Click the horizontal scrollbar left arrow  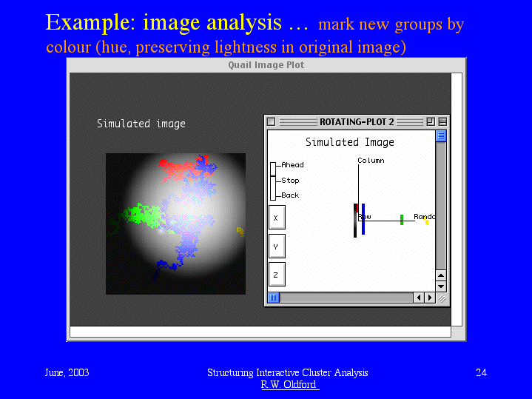click(418, 298)
